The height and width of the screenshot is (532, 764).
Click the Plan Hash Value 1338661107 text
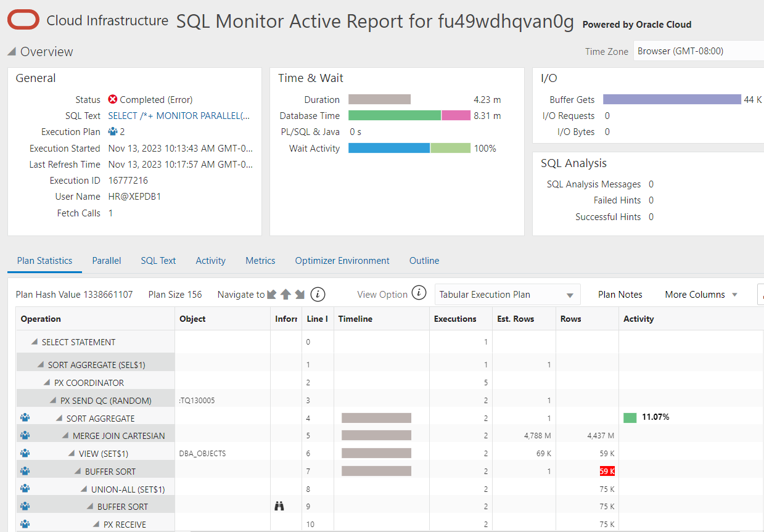[74, 295]
